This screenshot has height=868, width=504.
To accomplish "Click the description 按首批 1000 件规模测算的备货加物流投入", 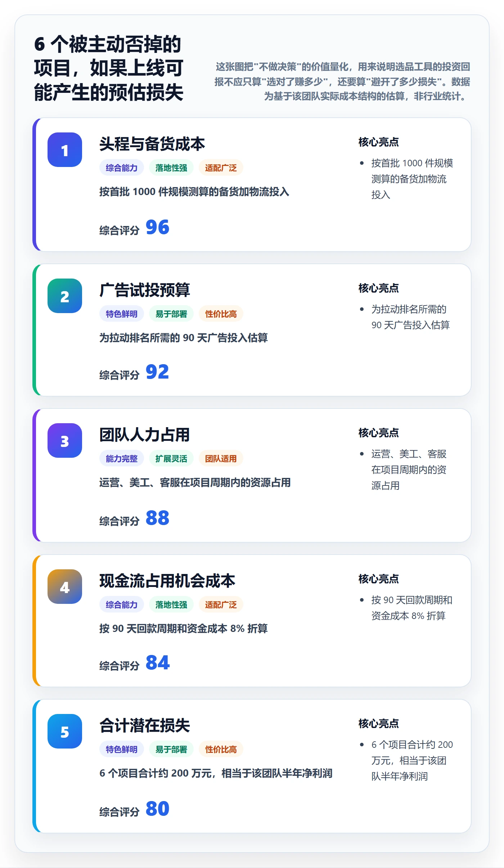I will click(194, 192).
